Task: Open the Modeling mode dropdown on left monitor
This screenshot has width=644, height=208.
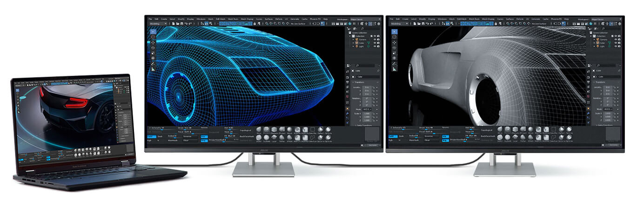Action: 158,23
